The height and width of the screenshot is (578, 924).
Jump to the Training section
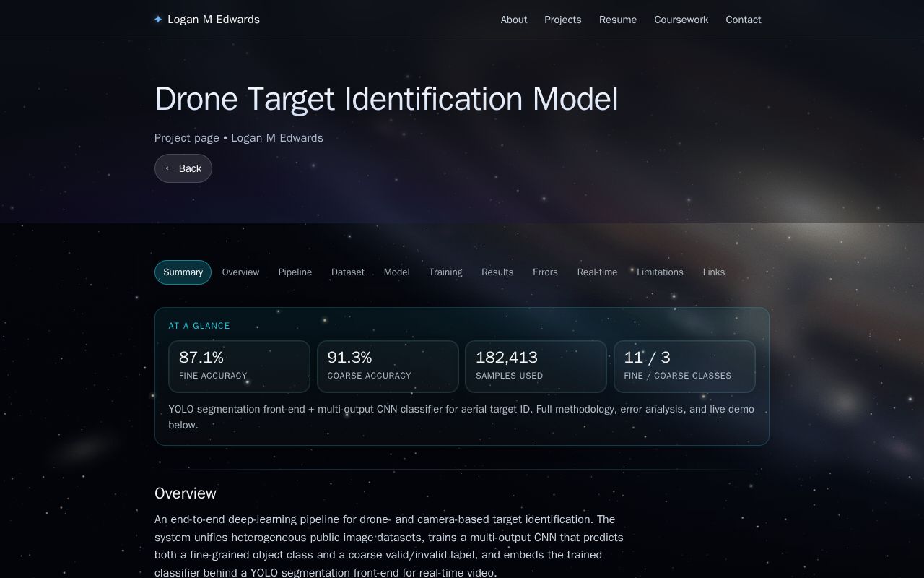coord(445,272)
